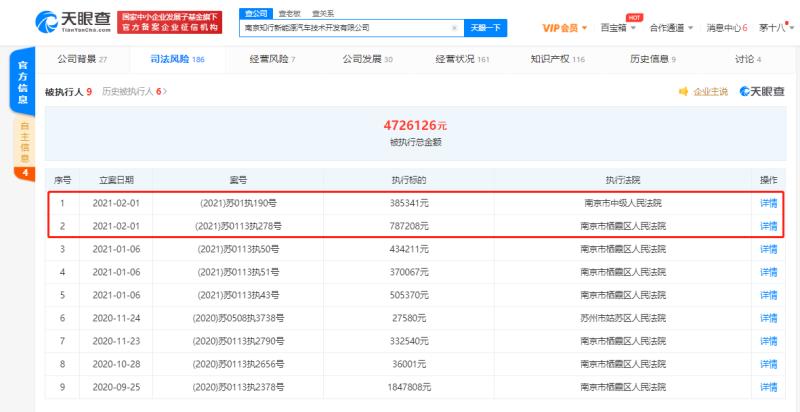The image size is (800, 412).
Task: Click total amount 4726126元
Action: pos(415,125)
